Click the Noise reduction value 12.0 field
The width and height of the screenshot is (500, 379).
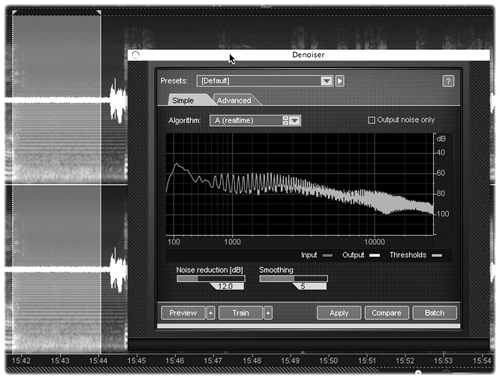click(x=227, y=286)
